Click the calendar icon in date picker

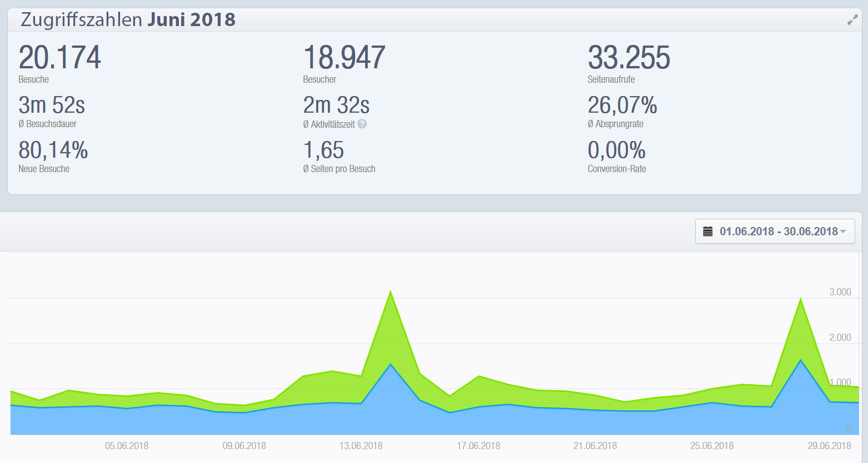point(707,231)
